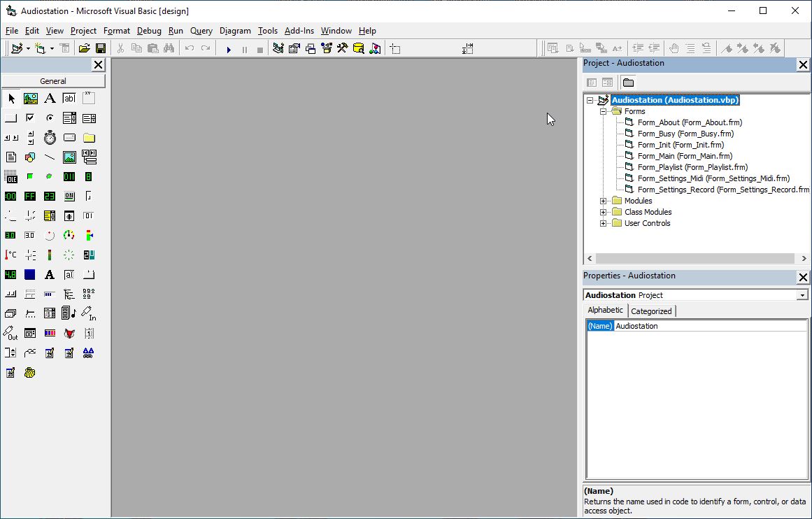Select the VScrollBar control tool

pos(31,138)
